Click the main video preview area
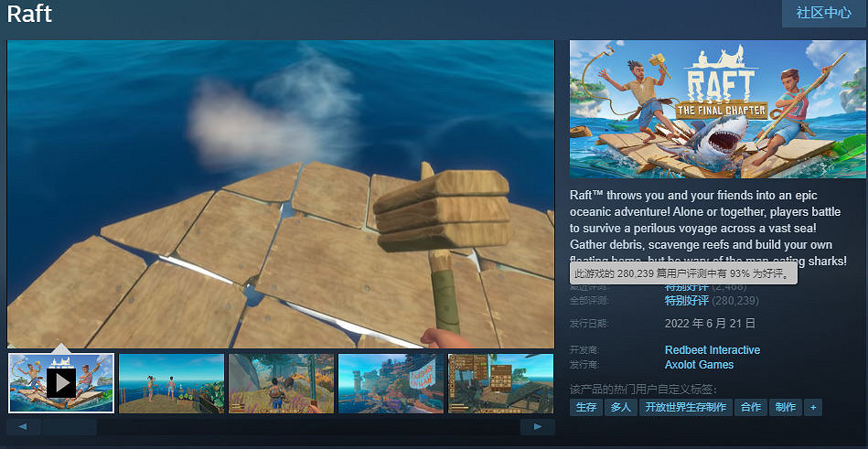 coord(281,194)
